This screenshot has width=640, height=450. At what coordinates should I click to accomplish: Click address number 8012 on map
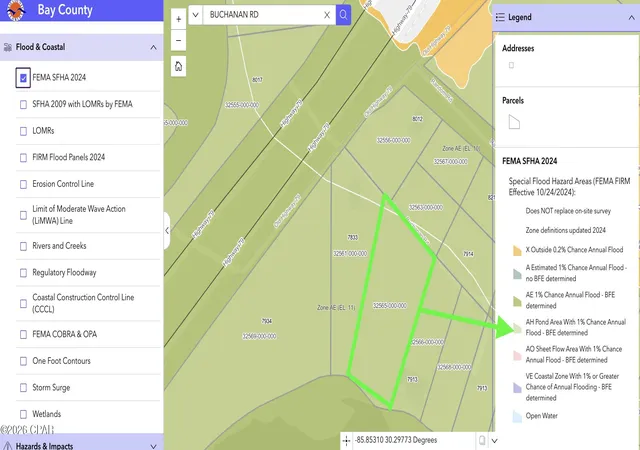(417, 119)
